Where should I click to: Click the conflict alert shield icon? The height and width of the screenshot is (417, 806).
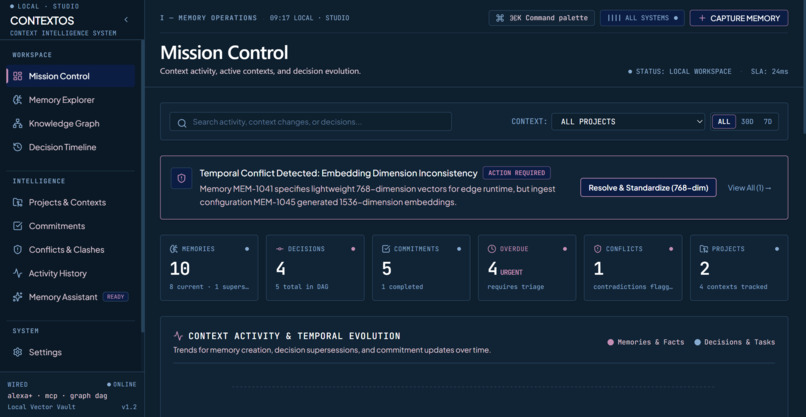tap(181, 178)
